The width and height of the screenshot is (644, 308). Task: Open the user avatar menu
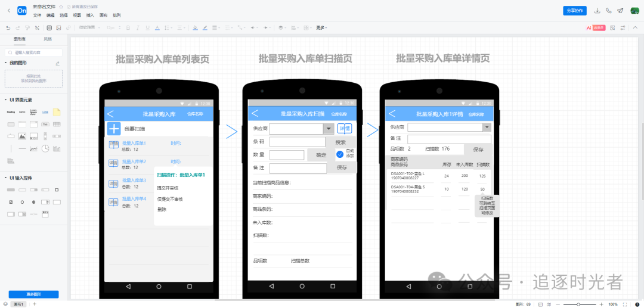click(x=634, y=11)
